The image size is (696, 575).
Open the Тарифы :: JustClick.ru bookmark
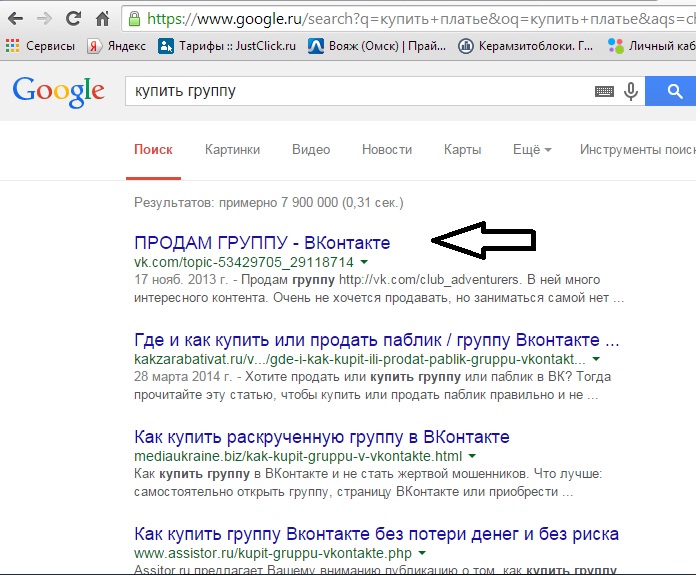click(227, 46)
